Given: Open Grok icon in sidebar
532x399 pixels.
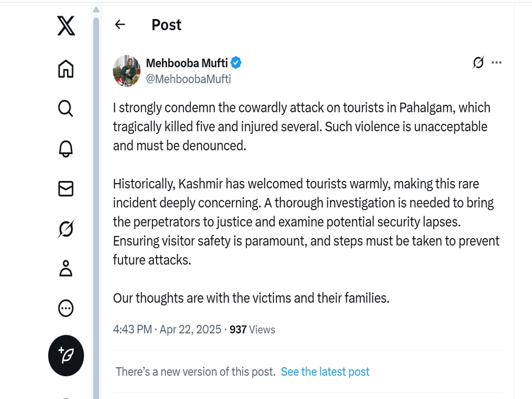Looking at the screenshot, I should coord(66,229).
